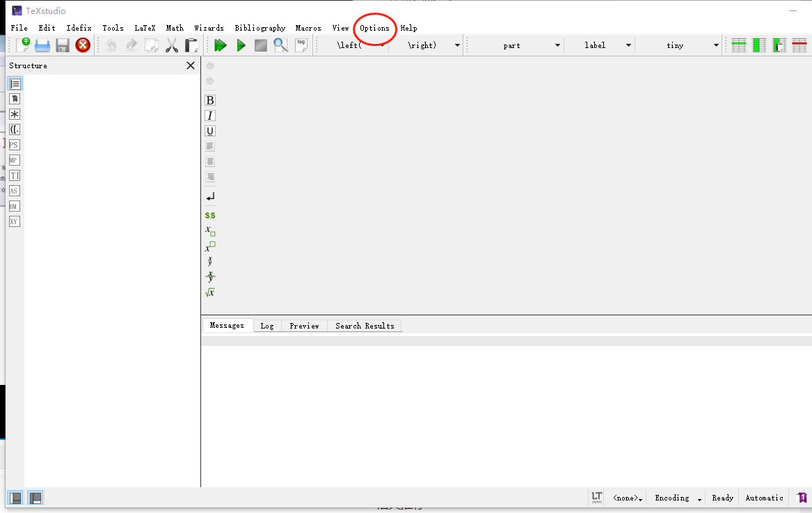Viewport: 812px width, 513px height.
Task: Toggle the bottom panel in the status bar
Action: coord(35,498)
